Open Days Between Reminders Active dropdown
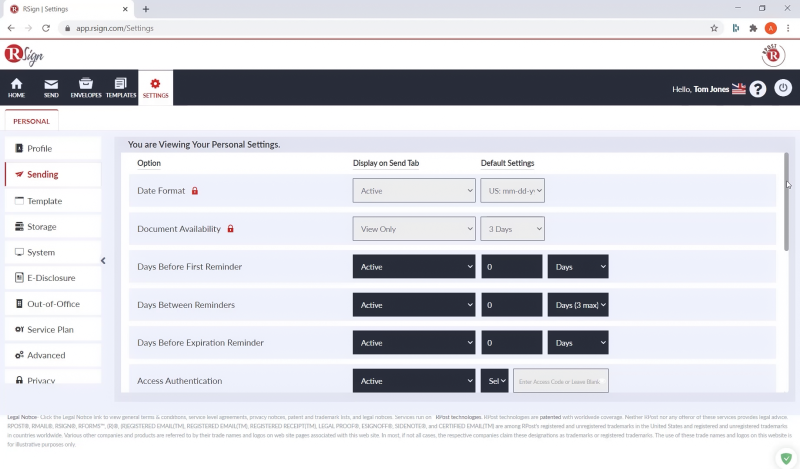Viewport: 800px width, 469px height. [414, 305]
